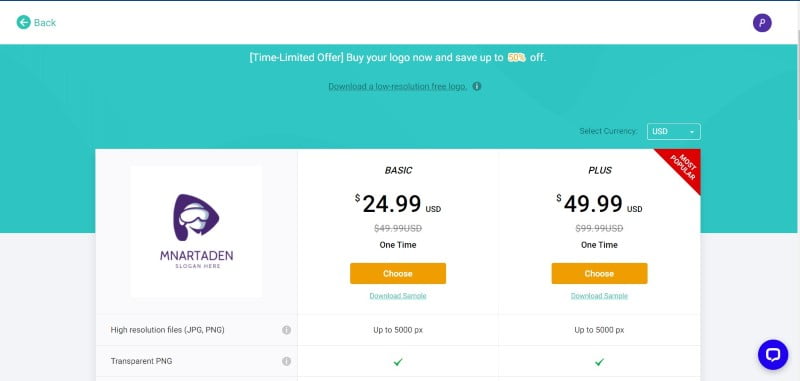Show info for High resolution files row
This screenshot has height=381, width=800.
[x=286, y=330]
